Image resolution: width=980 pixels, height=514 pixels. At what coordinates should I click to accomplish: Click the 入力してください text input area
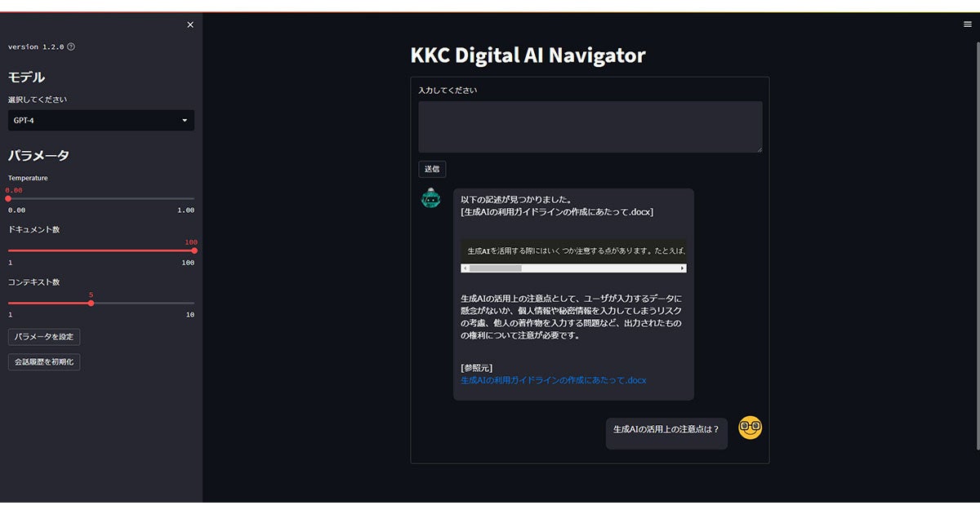590,126
